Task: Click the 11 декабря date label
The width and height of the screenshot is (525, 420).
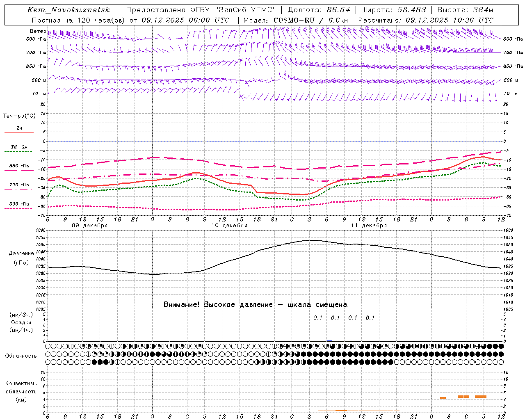Action: [x=369, y=226]
